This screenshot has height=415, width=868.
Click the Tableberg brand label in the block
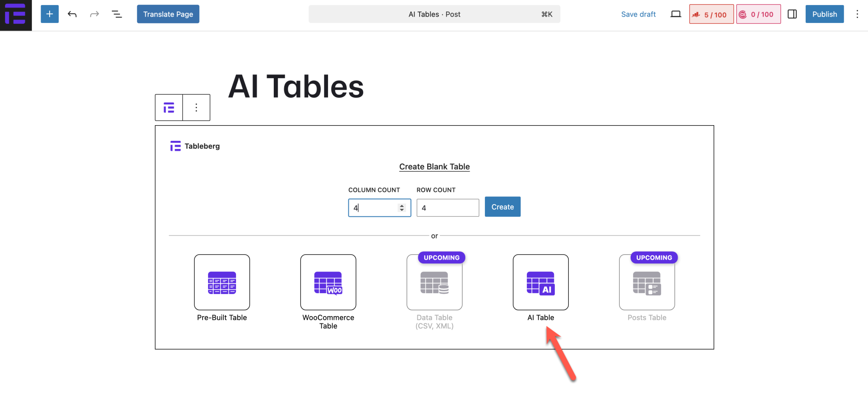(x=195, y=146)
